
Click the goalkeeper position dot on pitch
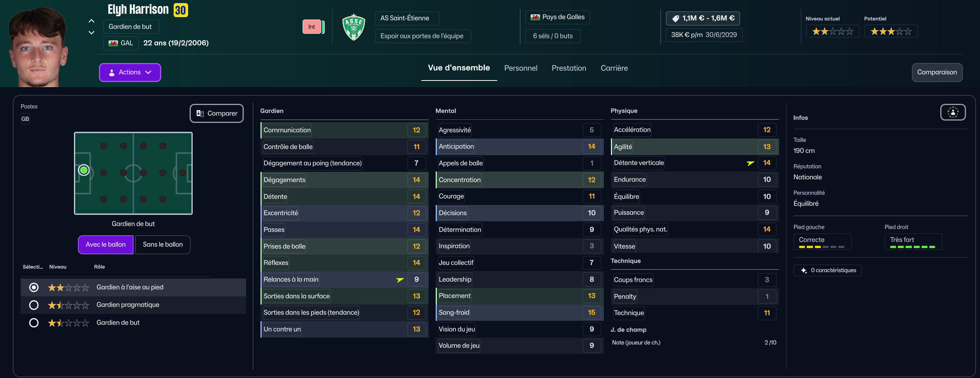tap(84, 170)
